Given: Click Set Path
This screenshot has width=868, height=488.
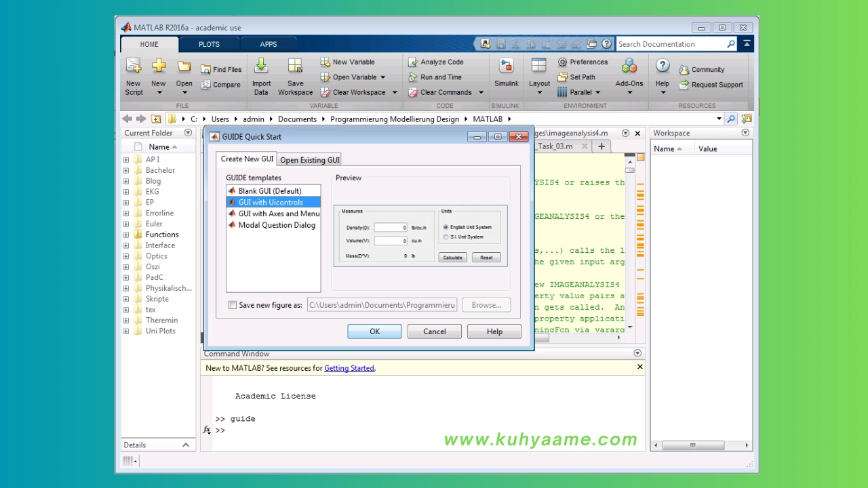Looking at the screenshot, I should coord(576,77).
